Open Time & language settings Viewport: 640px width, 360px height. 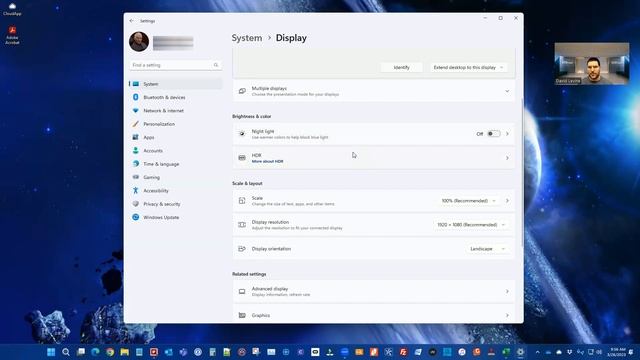pos(176,164)
